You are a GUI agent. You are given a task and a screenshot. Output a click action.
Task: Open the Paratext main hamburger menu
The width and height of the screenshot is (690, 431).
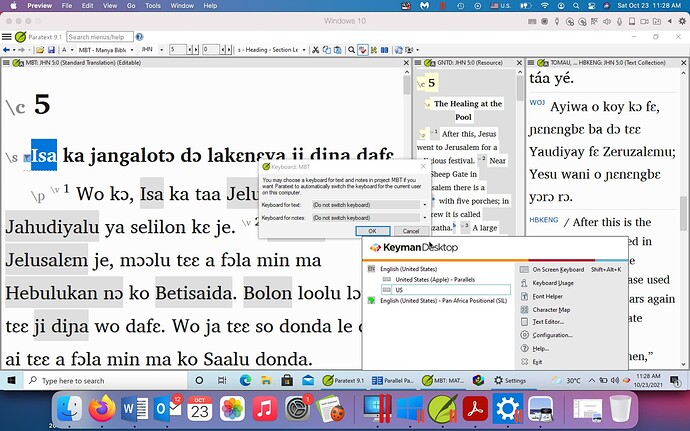click(7, 37)
